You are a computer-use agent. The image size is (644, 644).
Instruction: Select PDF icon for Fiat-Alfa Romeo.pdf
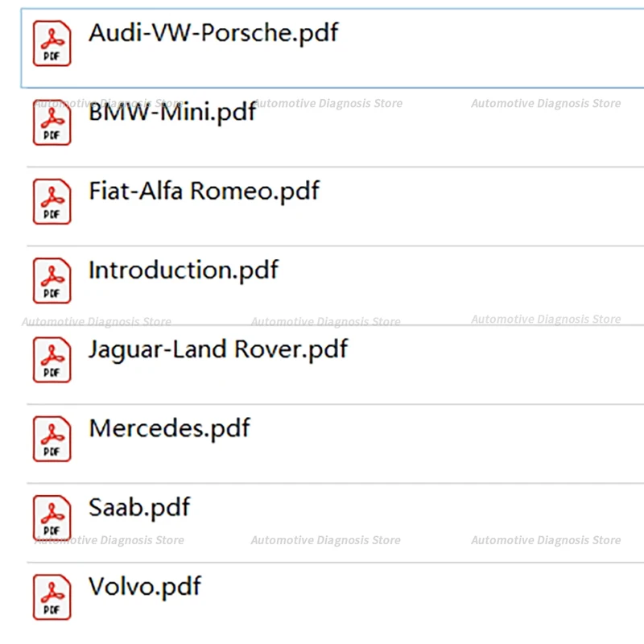click(x=52, y=202)
